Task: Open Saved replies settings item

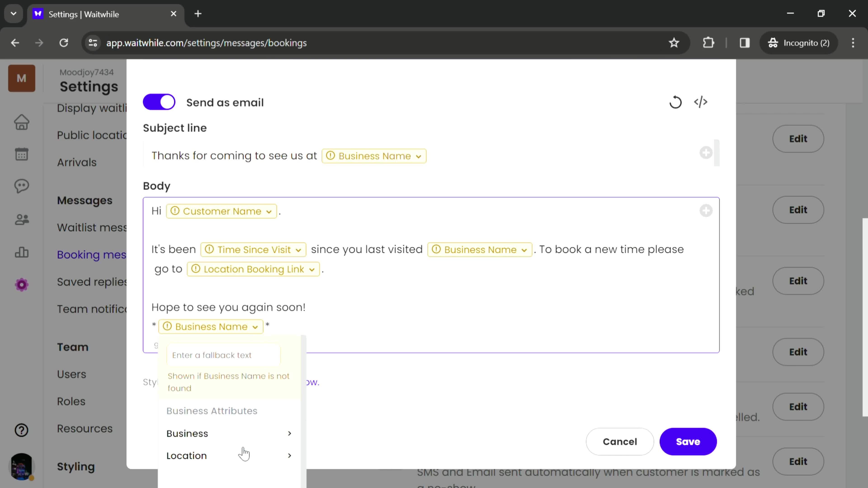Action: [x=92, y=282]
